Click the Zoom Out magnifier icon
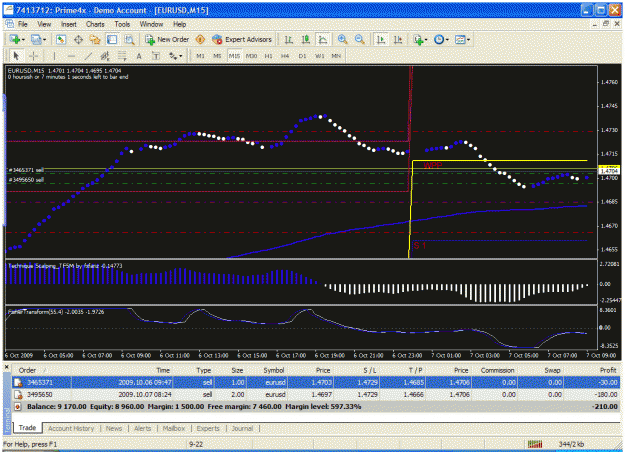 pyautogui.click(x=360, y=39)
